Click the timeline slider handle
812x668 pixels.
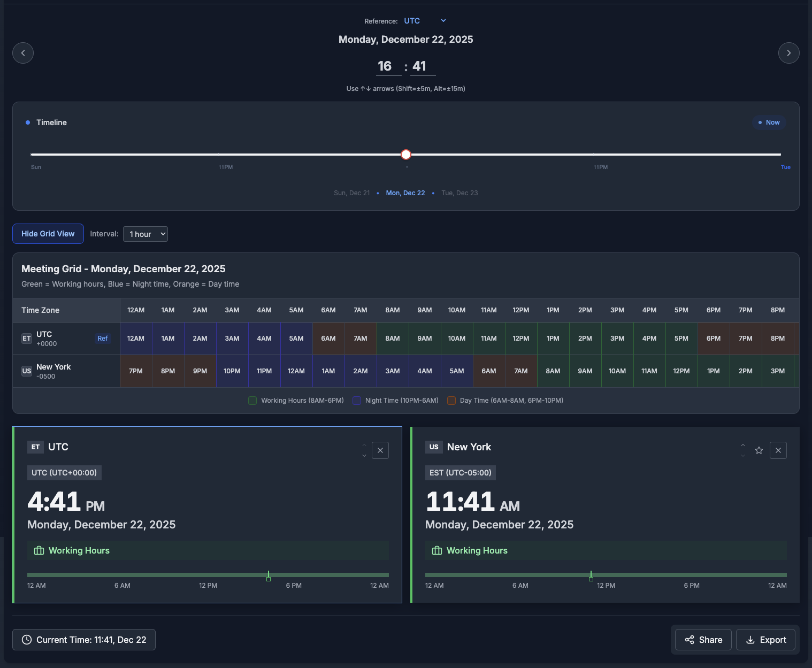[x=406, y=155]
